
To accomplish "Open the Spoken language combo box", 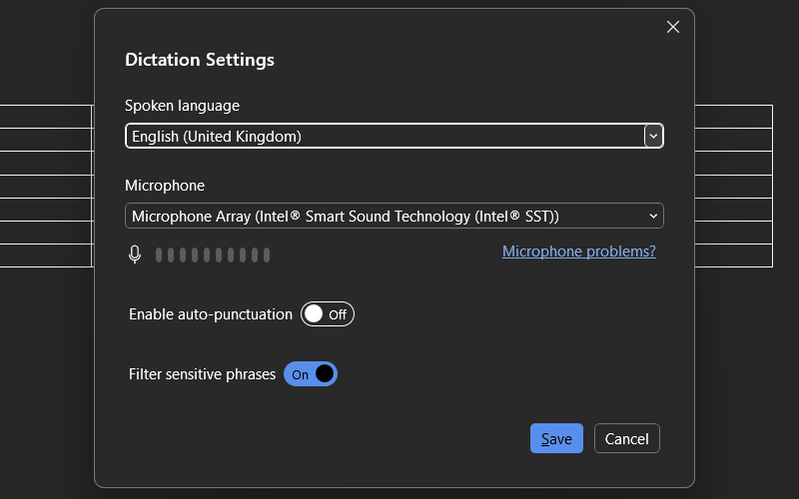I will click(383, 136).
